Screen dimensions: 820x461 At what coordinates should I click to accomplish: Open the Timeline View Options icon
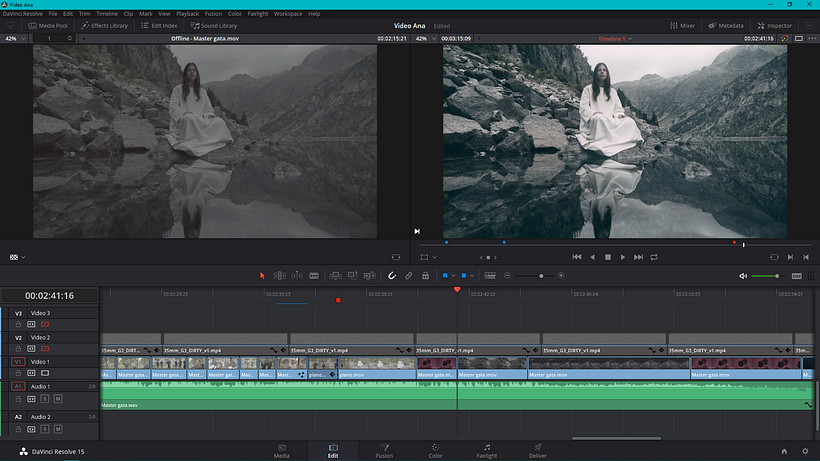490,275
